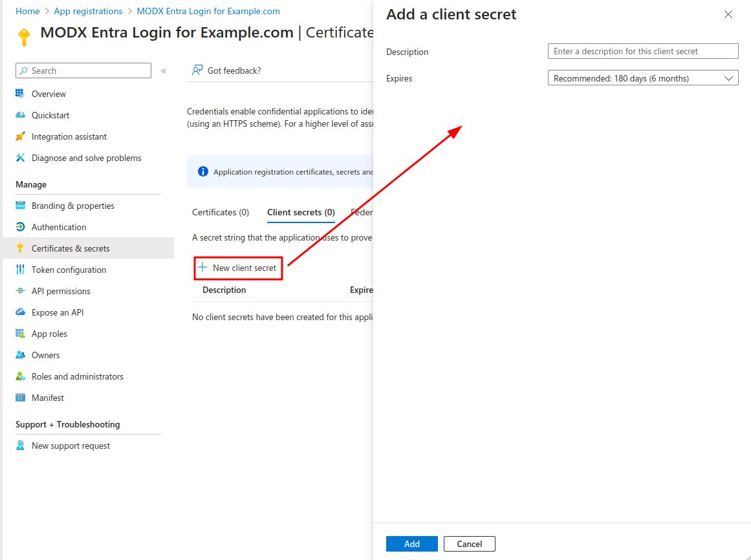Open the Home breadcrumb link
This screenshot has width=751, height=560.
(x=27, y=11)
